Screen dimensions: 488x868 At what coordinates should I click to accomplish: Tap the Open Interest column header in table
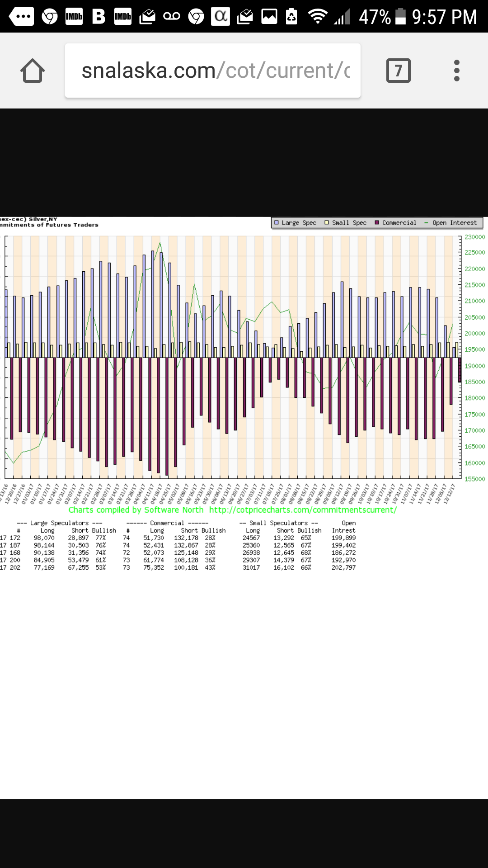[x=346, y=527]
